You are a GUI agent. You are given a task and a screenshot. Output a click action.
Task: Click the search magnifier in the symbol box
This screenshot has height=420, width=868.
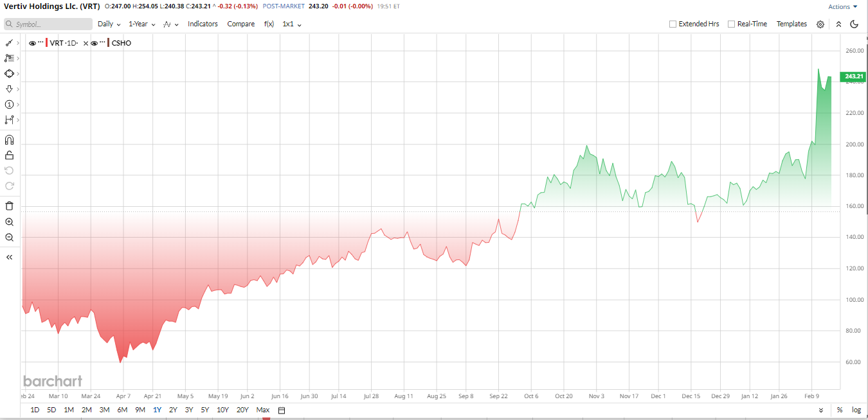point(10,24)
